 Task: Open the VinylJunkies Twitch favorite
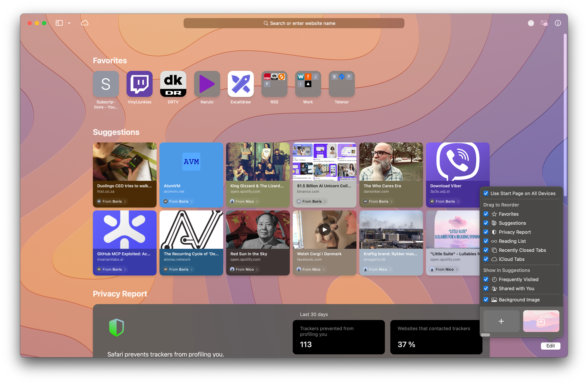pos(139,84)
